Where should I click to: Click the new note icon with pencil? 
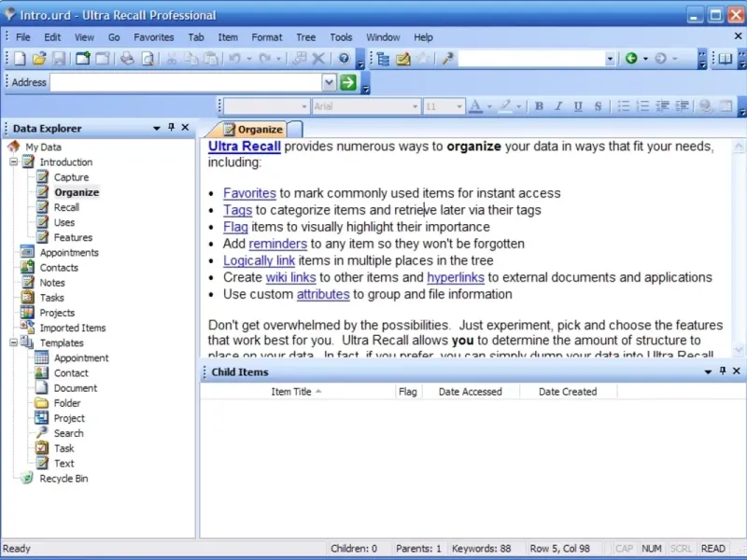pyautogui.click(x=403, y=59)
